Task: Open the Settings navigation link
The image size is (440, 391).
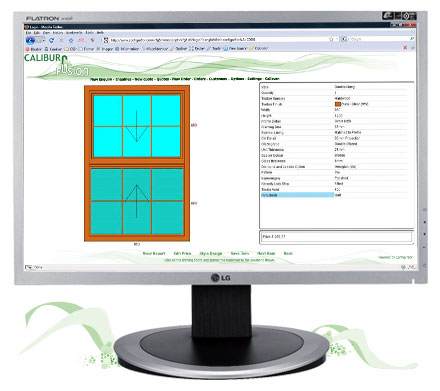Action: tap(254, 79)
